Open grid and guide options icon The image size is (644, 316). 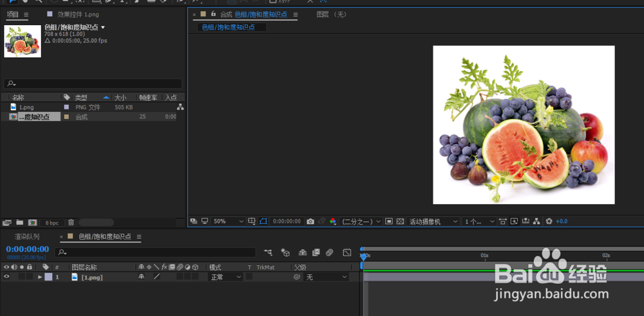point(252,221)
